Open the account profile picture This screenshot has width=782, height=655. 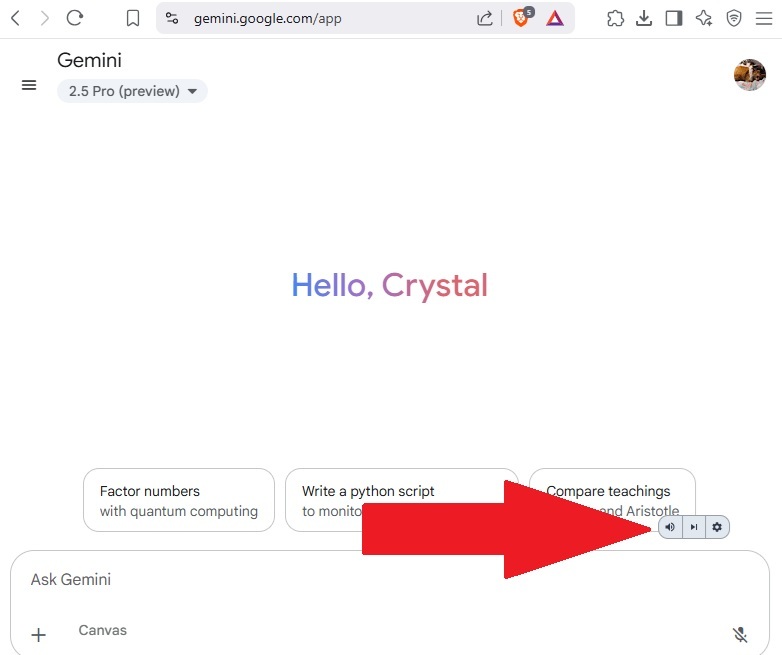pos(750,75)
